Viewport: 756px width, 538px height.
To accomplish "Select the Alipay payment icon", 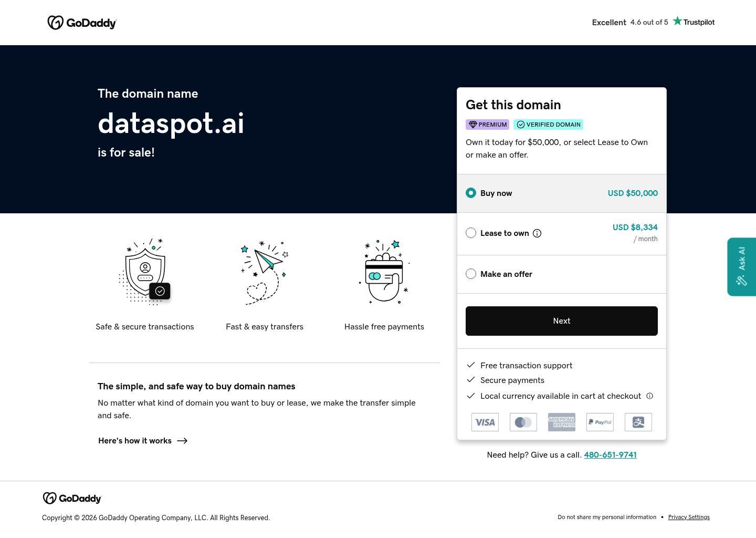I will point(638,422).
